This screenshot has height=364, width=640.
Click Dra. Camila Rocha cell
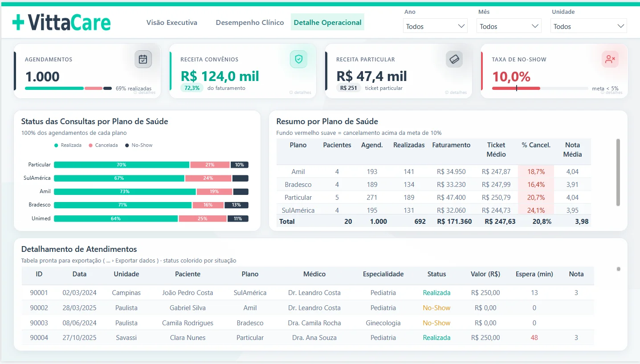point(314,323)
